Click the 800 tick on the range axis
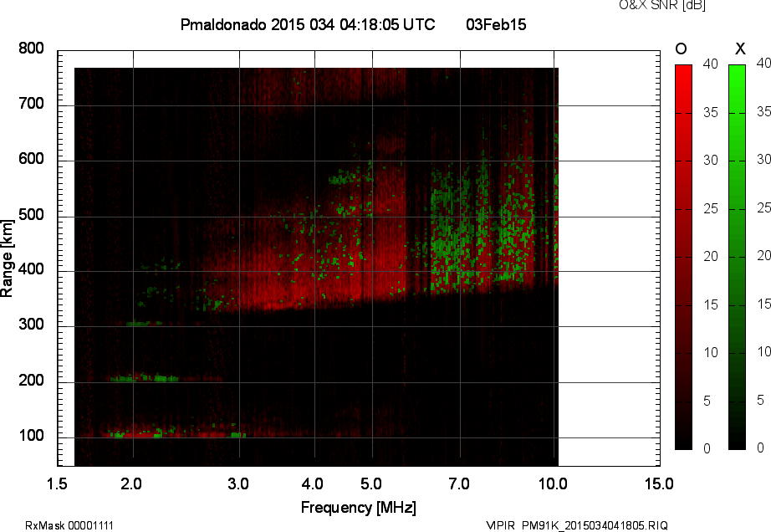771x532 pixels. point(31,49)
